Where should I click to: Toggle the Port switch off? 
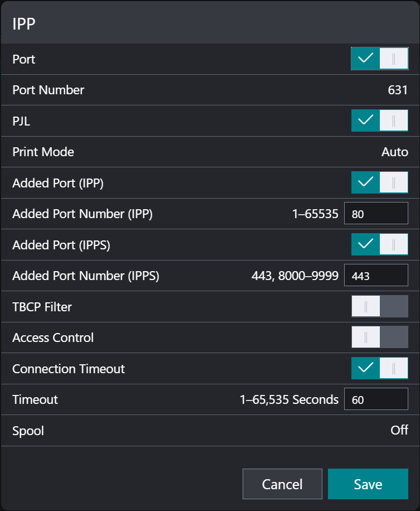click(379, 59)
